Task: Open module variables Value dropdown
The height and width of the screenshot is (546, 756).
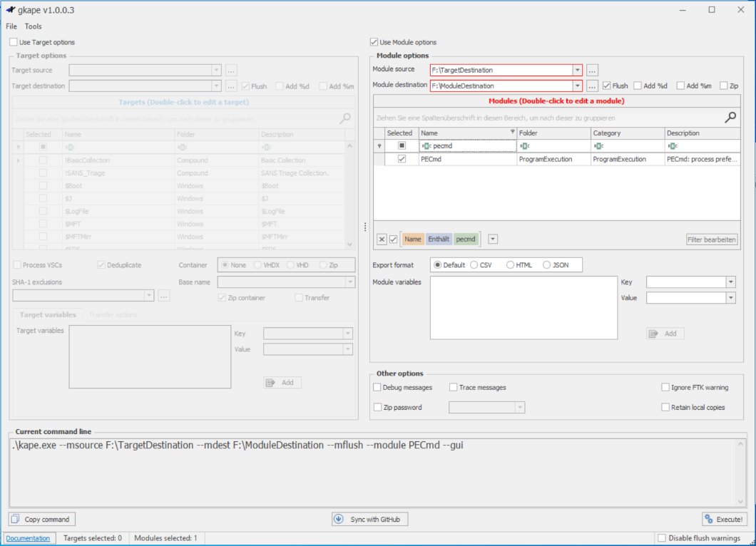Action: [731, 298]
